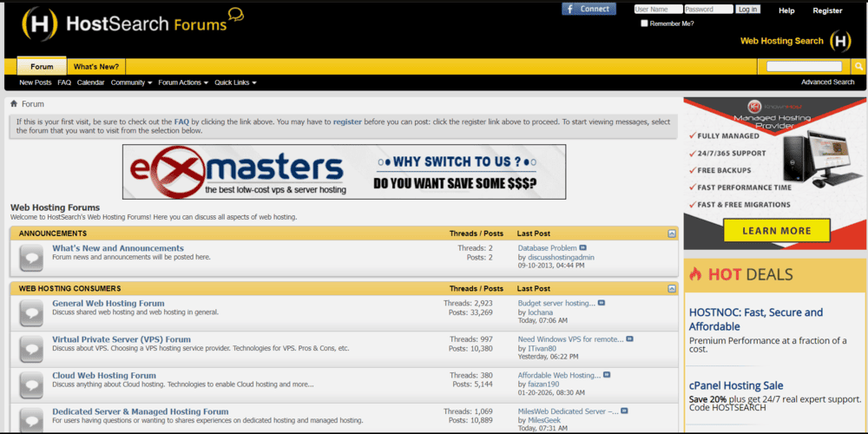Click the Log in button
Viewport: 868px width, 434px height.
tap(748, 10)
